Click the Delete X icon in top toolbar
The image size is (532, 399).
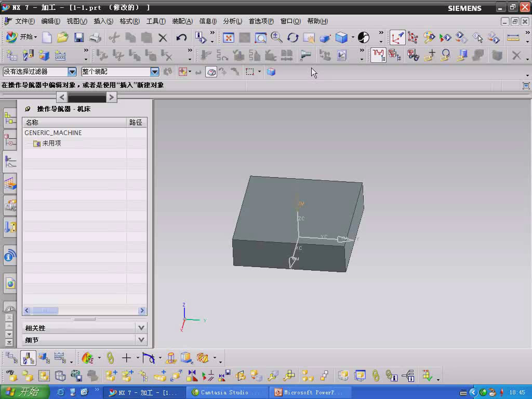click(163, 37)
